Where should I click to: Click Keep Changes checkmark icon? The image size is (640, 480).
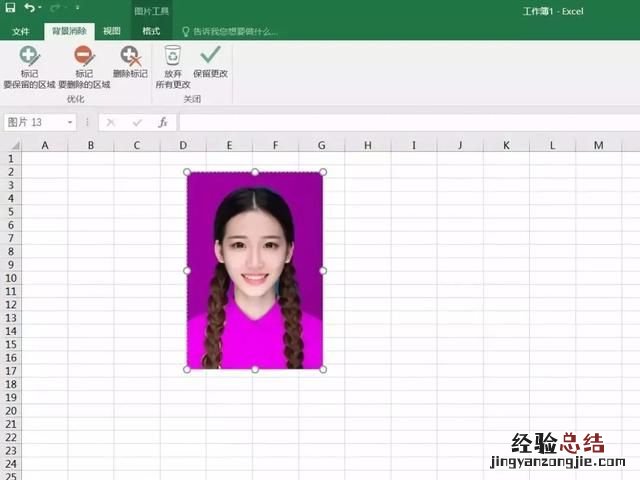(210, 56)
